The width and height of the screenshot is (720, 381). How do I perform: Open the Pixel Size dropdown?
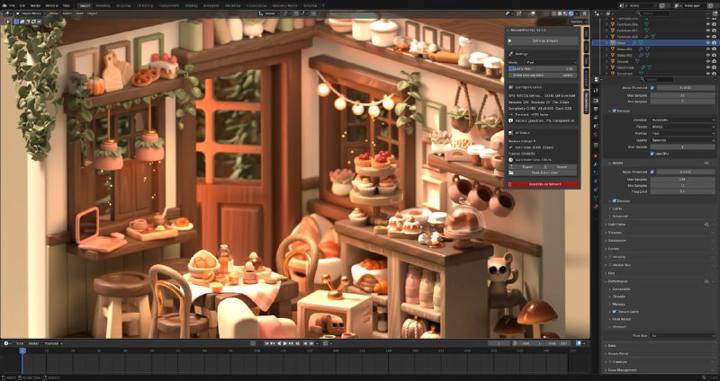[682, 336]
